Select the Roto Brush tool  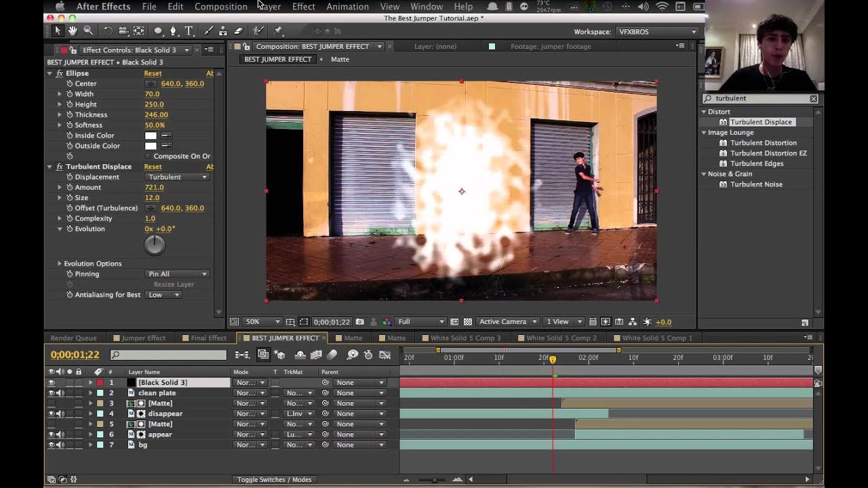click(x=258, y=31)
